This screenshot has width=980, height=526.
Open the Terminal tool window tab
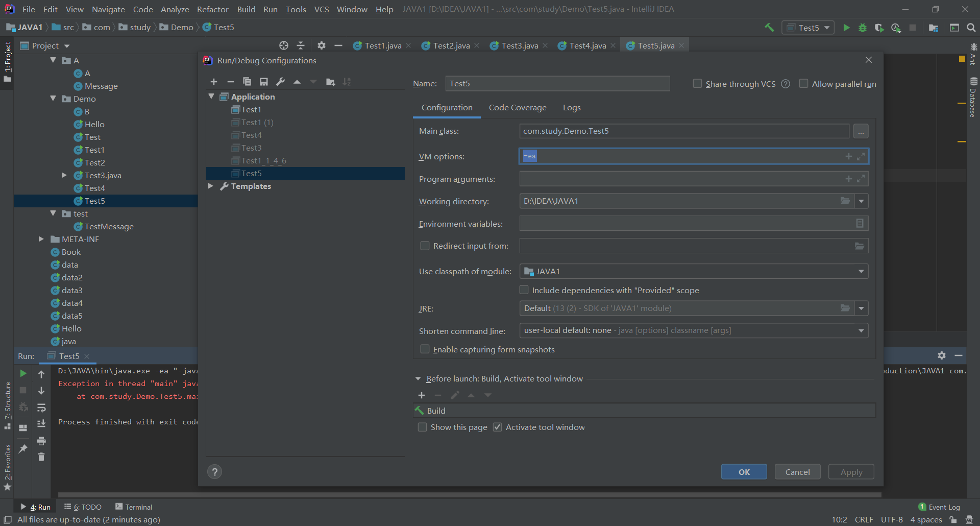point(134,507)
